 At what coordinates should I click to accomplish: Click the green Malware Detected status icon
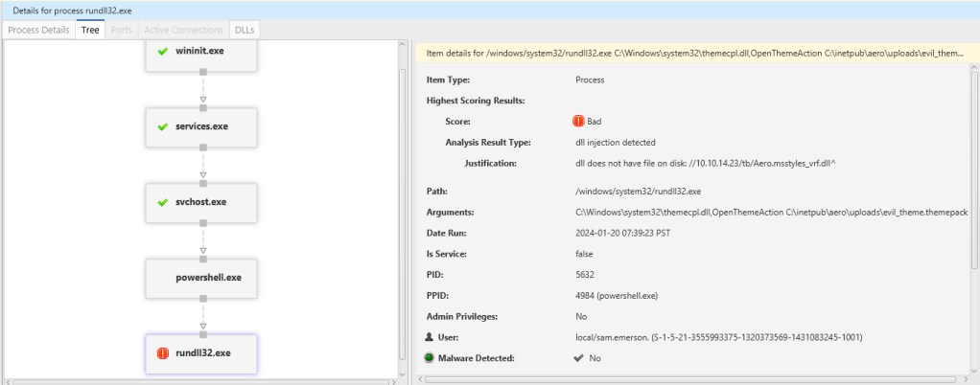431,358
